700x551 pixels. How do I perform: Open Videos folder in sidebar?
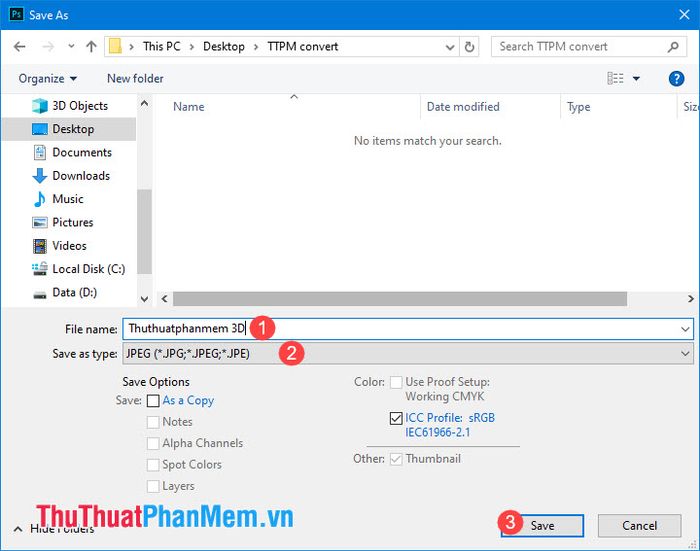click(59, 246)
